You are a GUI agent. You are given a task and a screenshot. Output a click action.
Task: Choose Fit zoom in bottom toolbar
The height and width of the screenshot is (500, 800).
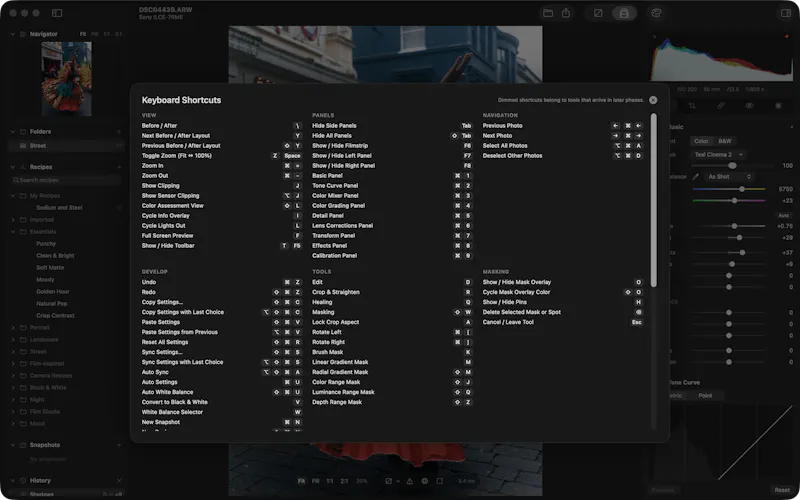[302, 481]
